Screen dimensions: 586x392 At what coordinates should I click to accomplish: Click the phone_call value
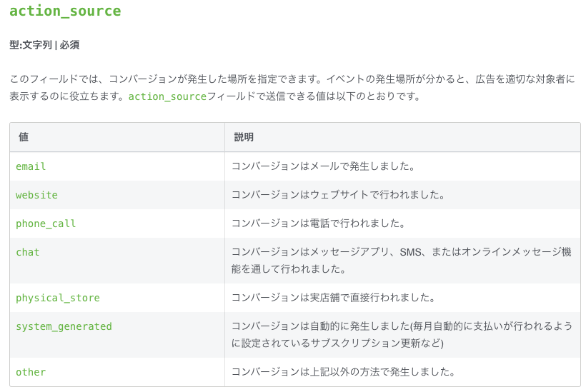[x=46, y=223]
